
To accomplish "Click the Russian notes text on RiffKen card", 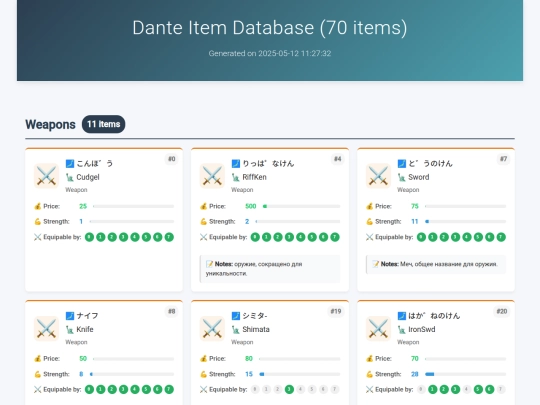I will 254,269.
